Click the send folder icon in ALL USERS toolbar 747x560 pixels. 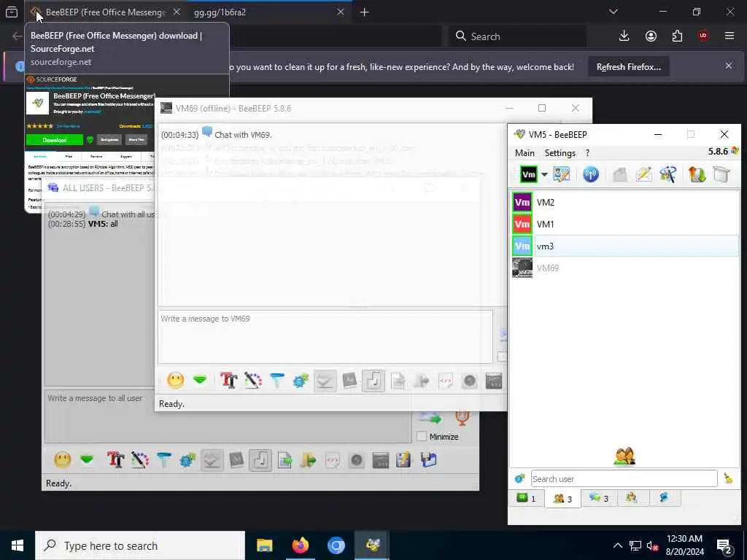tap(309, 460)
